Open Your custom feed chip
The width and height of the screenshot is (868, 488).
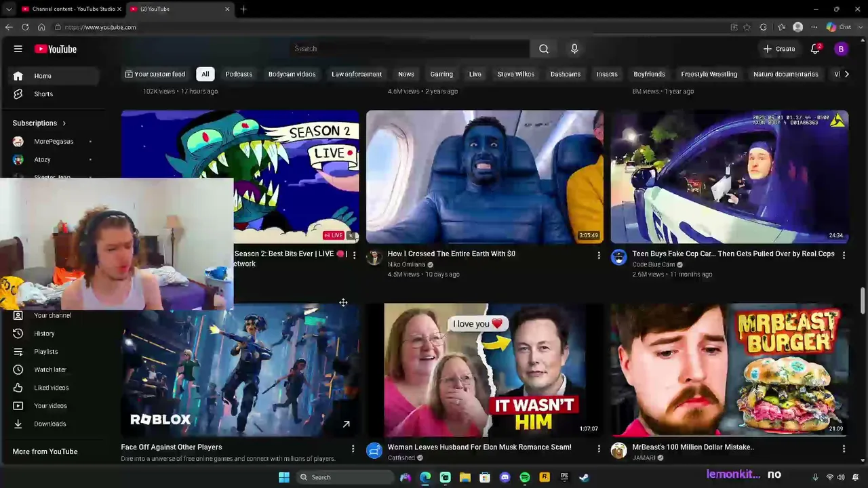[x=155, y=74]
